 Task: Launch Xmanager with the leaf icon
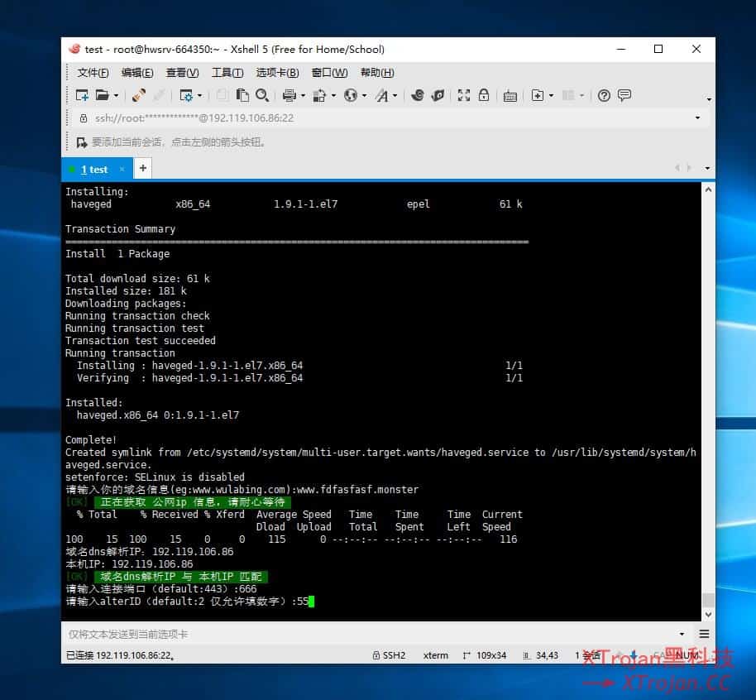[x=438, y=95]
